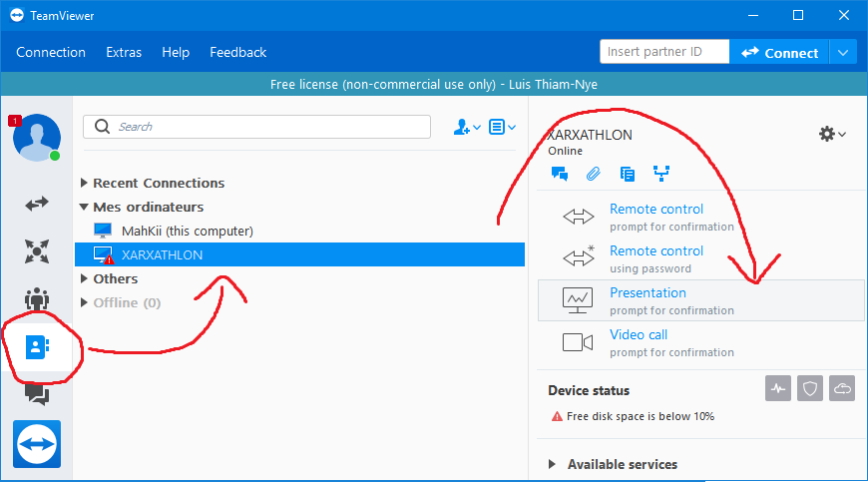The height and width of the screenshot is (482, 868).
Task: Click the TeamViewer title bar logo
Action: pyautogui.click(x=17, y=15)
